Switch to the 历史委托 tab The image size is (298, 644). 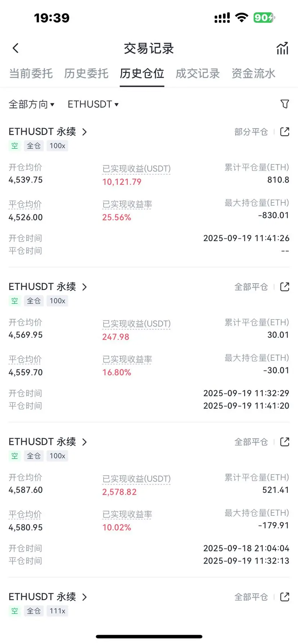pyautogui.click(x=86, y=73)
